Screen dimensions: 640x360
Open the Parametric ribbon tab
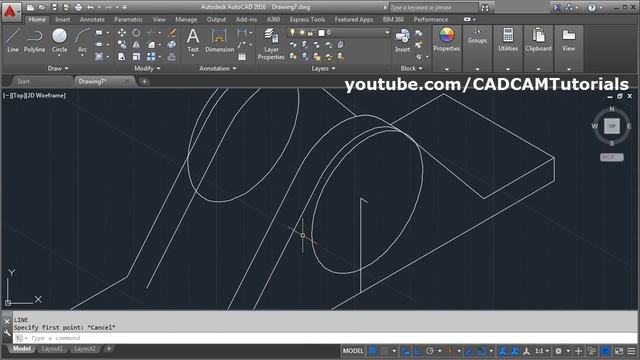point(128,19)
